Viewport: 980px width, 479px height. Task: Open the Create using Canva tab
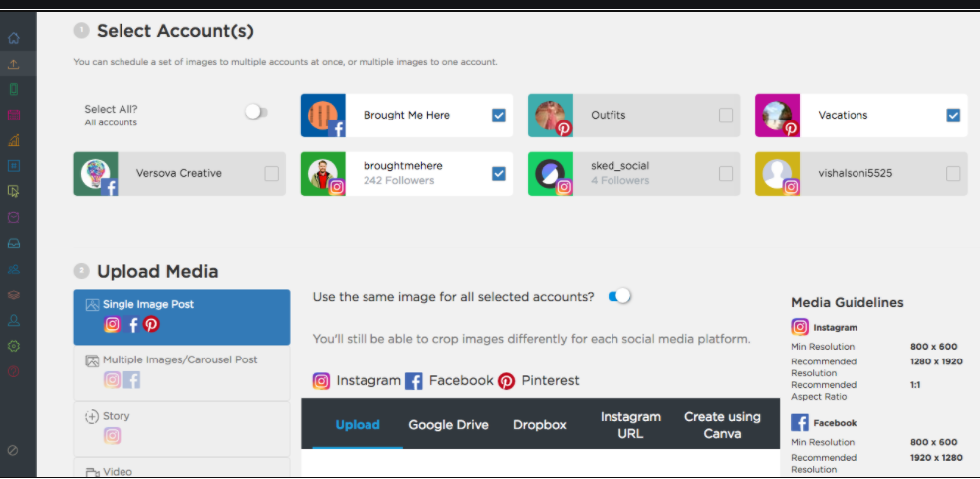(722, 424)
